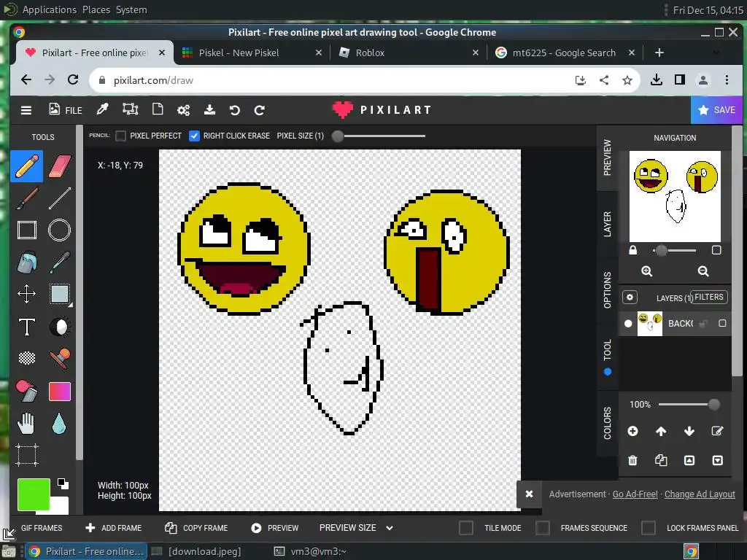
Task: Select the Color Picker eyedropper tool
Action: [x=60, y=262]
